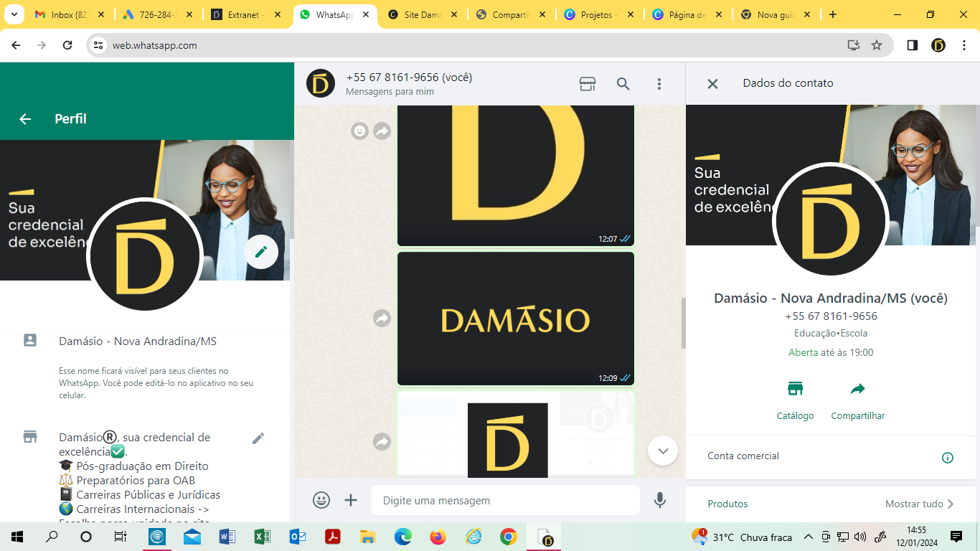
Task: Switch to the Extranet browser tab
Action: pyautogui.click(x=246, y=14)
